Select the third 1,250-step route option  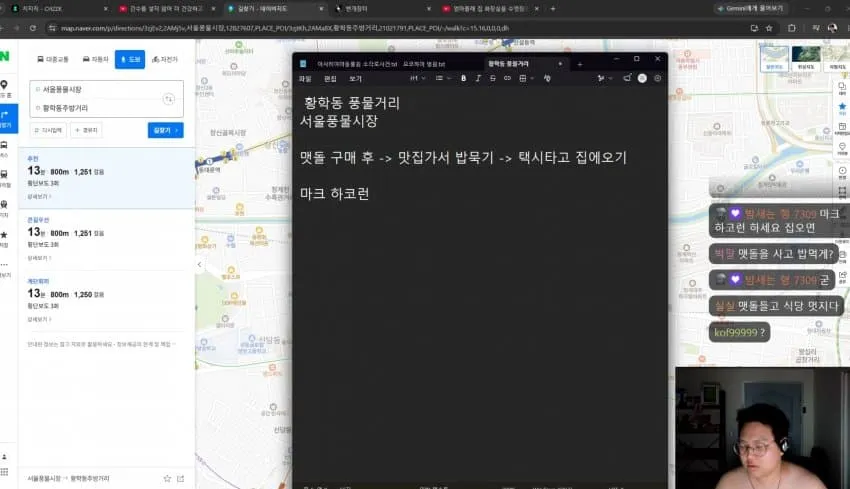click(107, 300)
